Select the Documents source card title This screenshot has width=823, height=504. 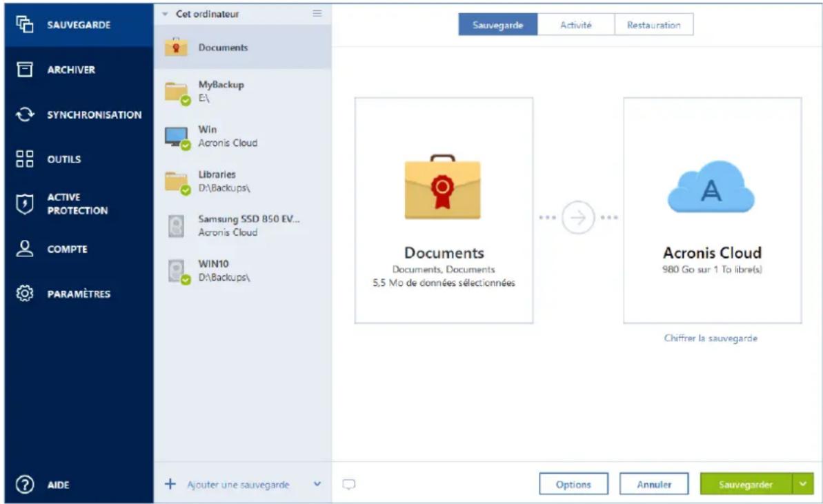coord(444,253)
